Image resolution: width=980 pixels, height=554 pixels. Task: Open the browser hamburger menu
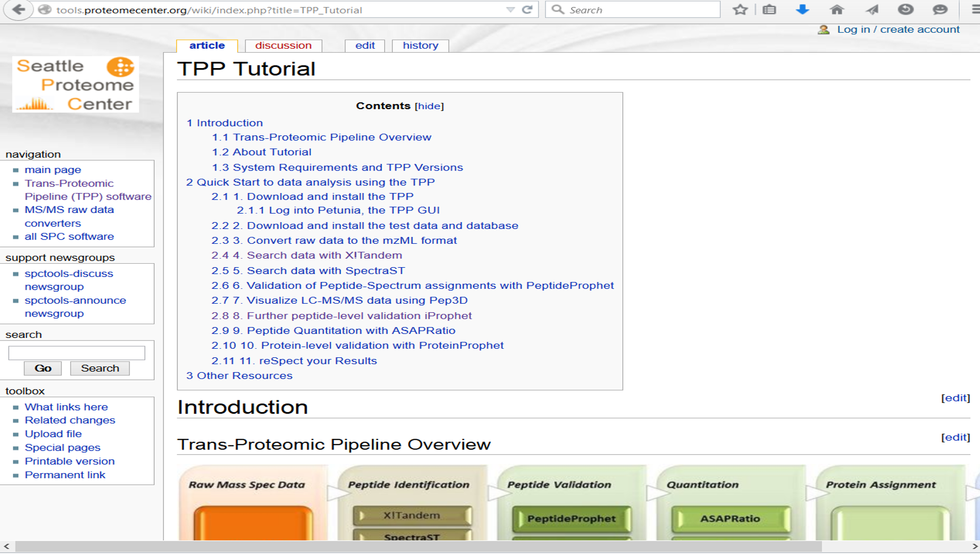(975, 10)
